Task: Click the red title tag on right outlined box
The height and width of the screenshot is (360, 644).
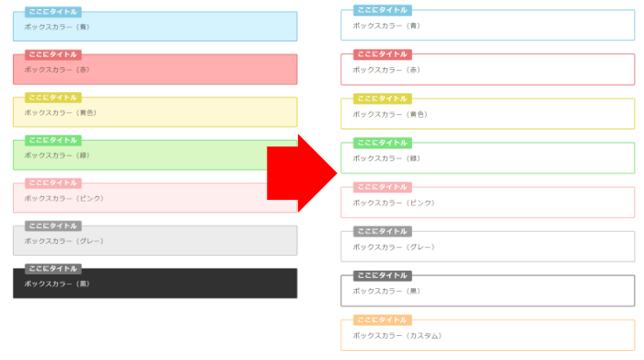Action: [383, 54]
